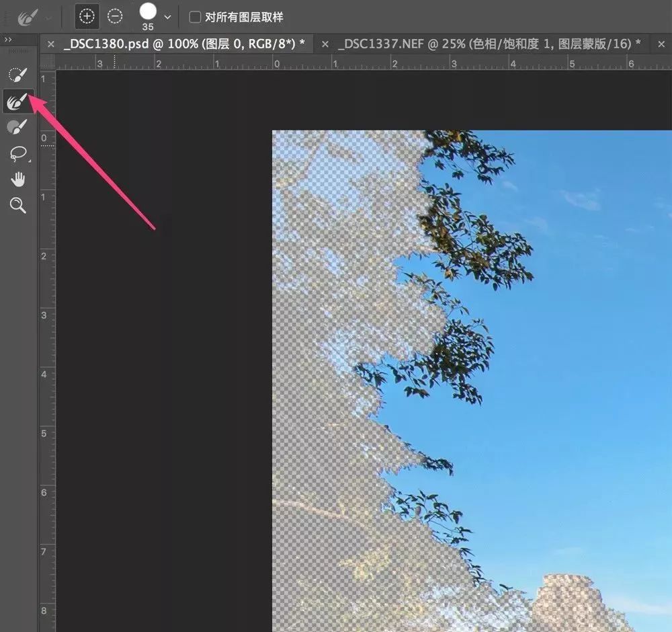The image size is (672, 632).
Task: Select the Quick Selection tool
Action: tap(18, 74)
